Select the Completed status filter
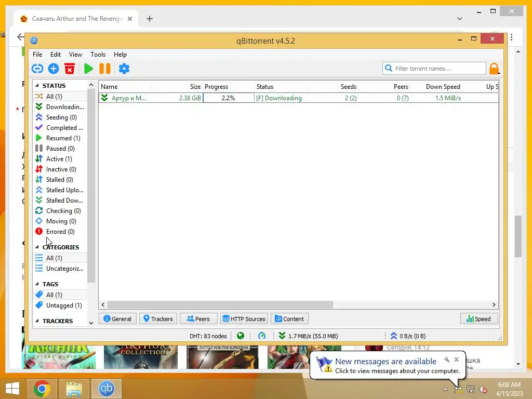This screenshot has width=532, height=399. [60, 128]
